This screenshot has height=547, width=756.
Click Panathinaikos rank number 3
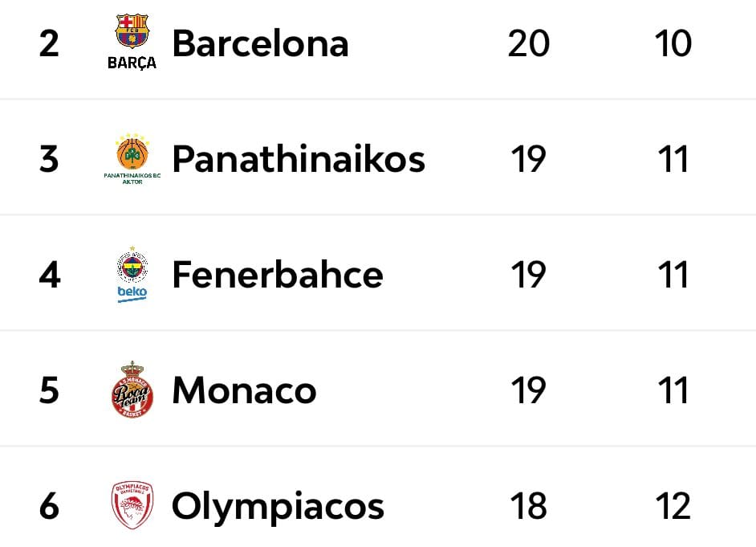click(x=49, y=159)
